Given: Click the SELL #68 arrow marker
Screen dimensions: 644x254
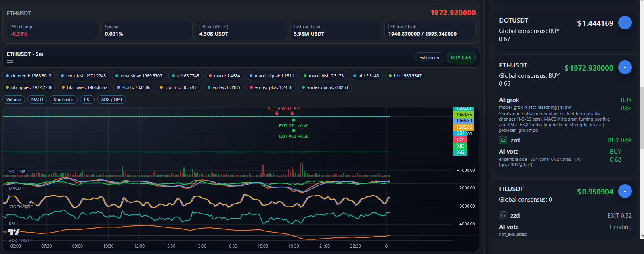Looking at the screenshot, I should (x=277, y=113).
